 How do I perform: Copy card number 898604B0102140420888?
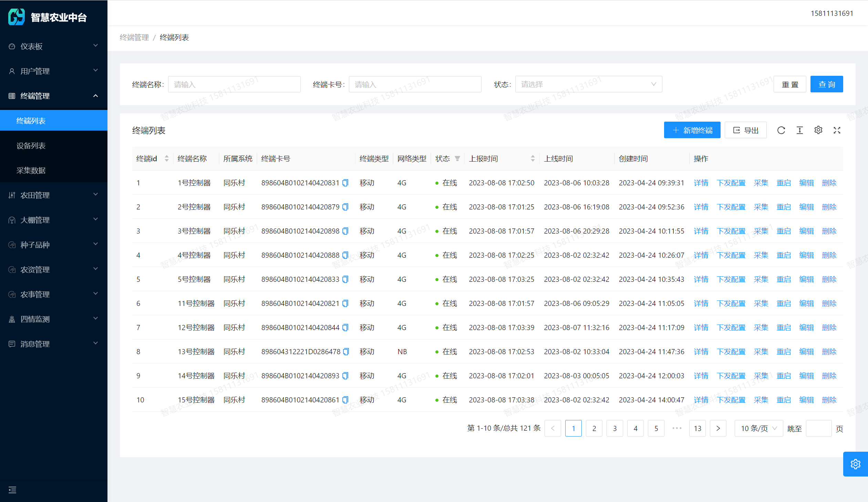pyautogui.click(x=345, y=255)
